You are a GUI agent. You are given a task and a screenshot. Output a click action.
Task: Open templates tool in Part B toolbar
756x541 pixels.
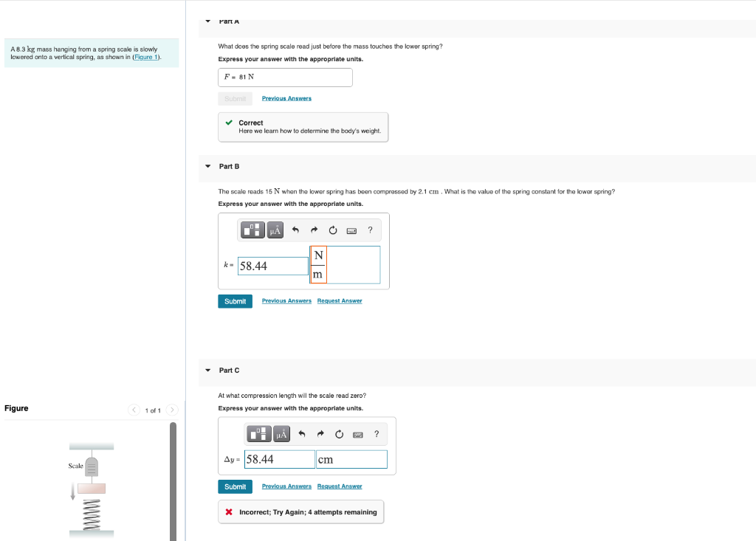pyautogui.click(x=252, y=230)
